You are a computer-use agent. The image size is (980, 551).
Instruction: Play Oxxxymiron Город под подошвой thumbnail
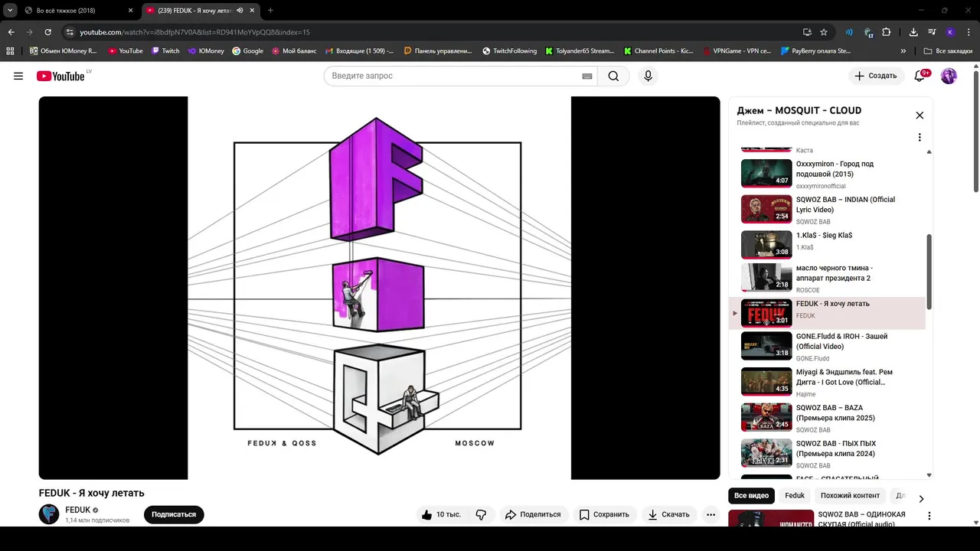tap(766, 173)
